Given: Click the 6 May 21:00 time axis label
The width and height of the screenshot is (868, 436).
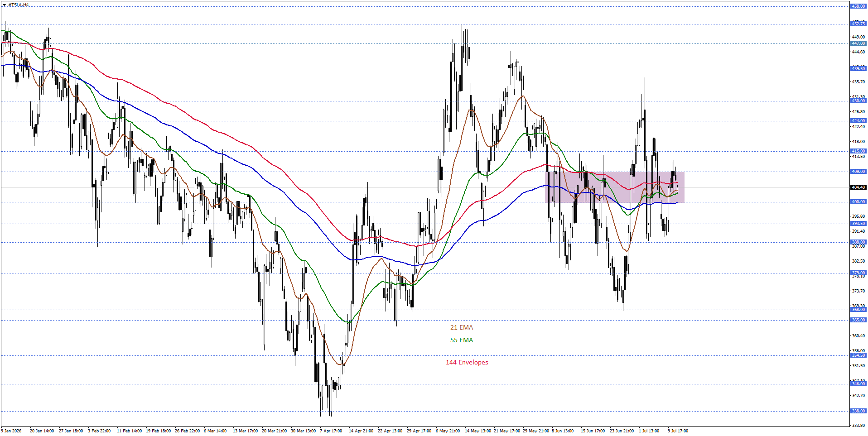Looking at the screenshot, I should (448, 431).
